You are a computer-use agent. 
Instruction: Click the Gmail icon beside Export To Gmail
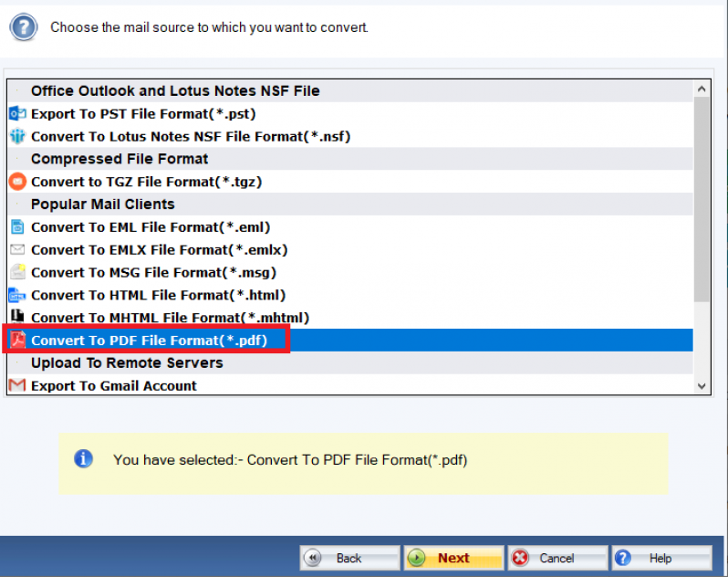(x=17, y=385)
